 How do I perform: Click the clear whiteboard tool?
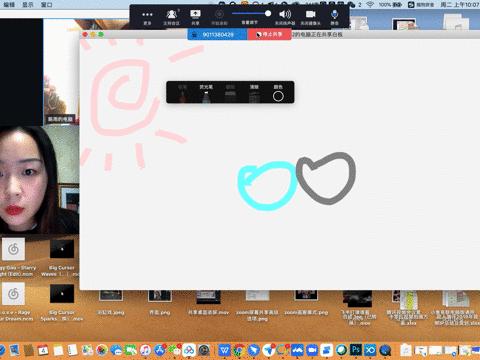[254, 93]
